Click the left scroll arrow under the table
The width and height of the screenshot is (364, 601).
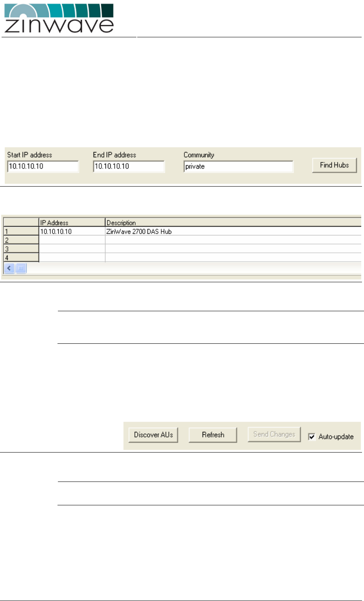tap(9, 268)
